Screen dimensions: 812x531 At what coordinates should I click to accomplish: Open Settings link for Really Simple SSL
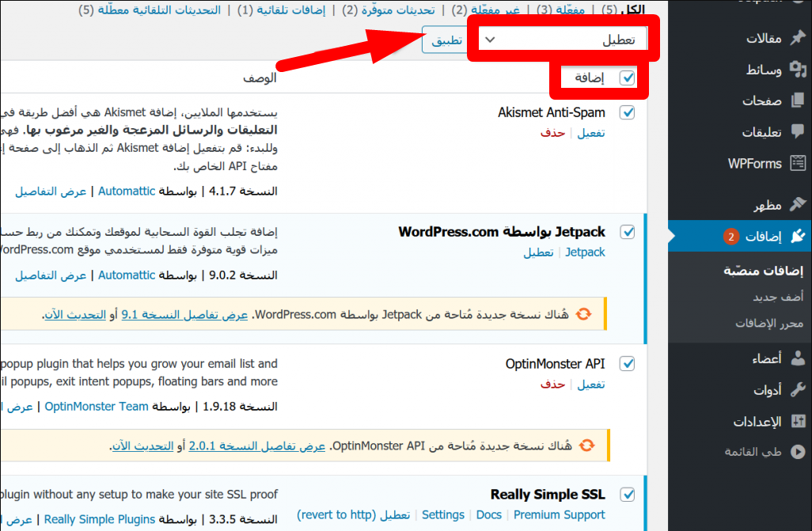[442, 515]
